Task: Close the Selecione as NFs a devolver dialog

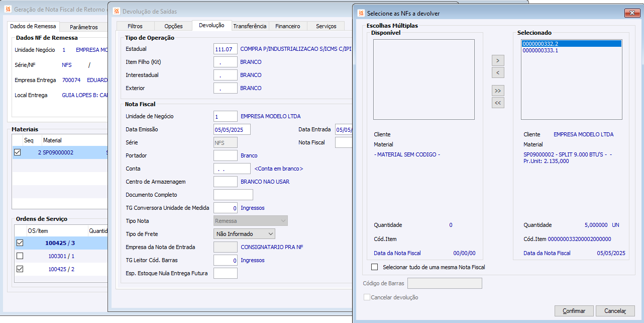Action: pos(631,13)
